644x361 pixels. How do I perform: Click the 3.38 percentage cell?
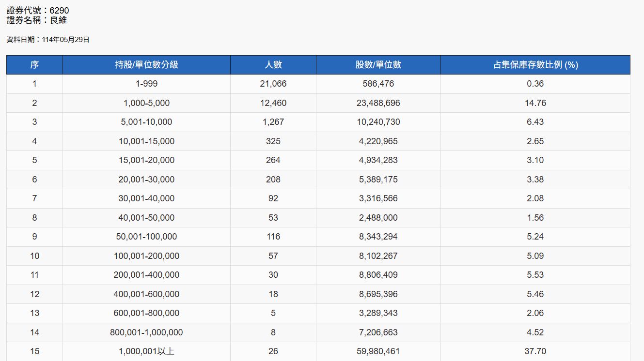coord(535,180)
